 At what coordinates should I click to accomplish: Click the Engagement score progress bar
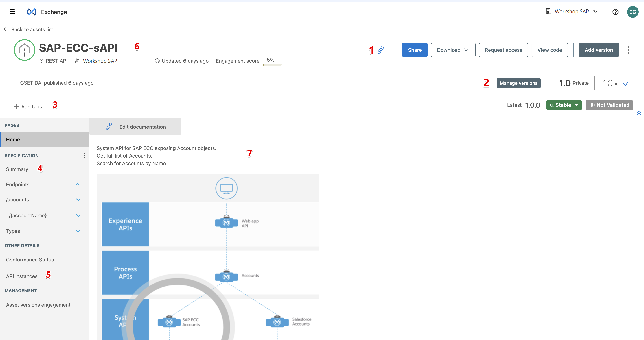point(272,65)
